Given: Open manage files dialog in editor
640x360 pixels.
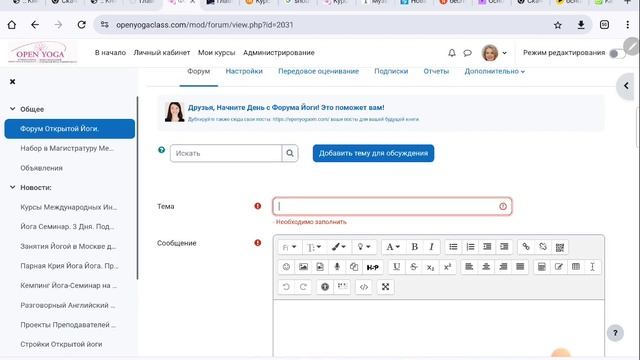Looking at the screenshot, I should 354,267.
